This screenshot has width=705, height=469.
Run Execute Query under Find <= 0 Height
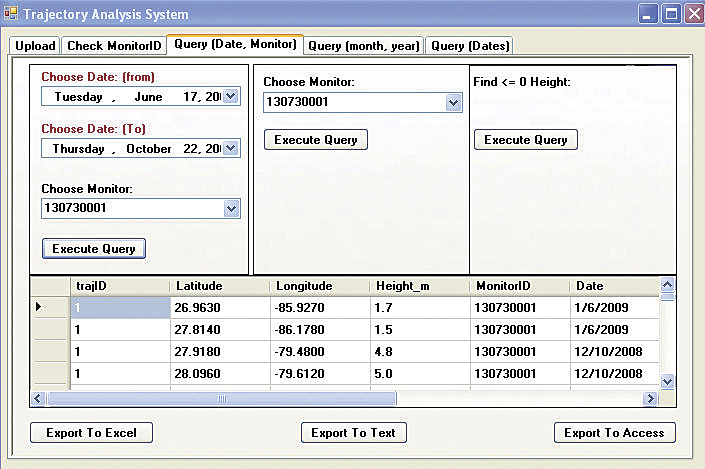coord(526,139)
